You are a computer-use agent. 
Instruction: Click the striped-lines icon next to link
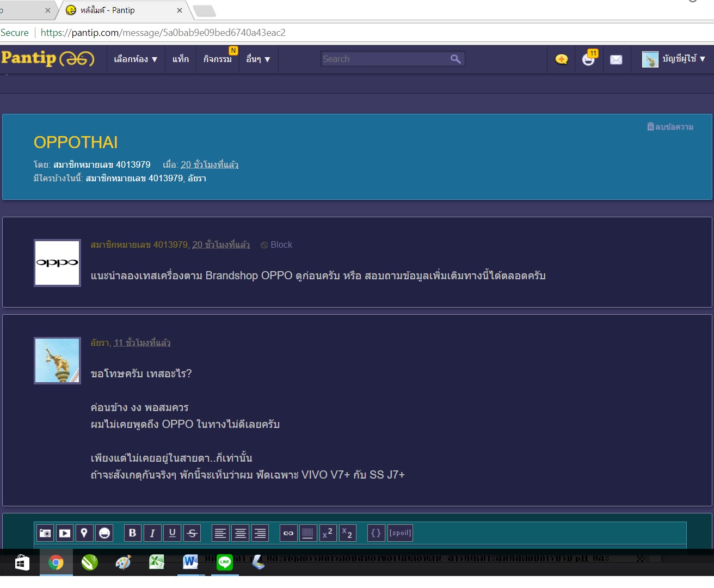[308, 533]
